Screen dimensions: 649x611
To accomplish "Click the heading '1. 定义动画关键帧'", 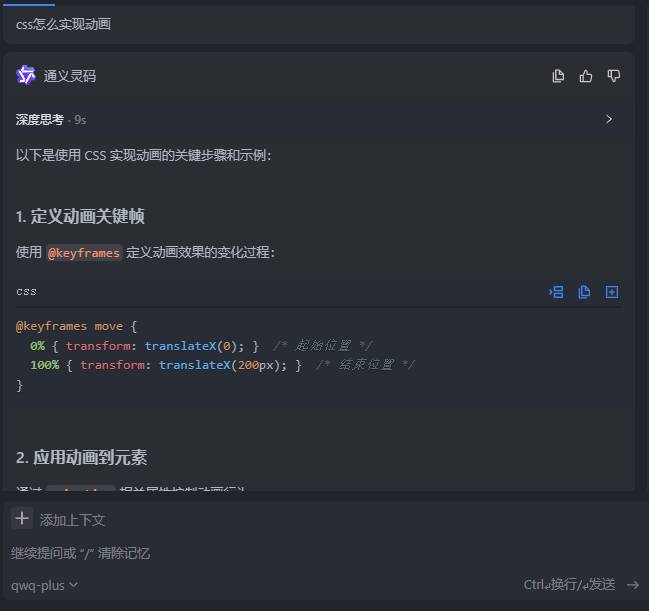I will point(80,216).
